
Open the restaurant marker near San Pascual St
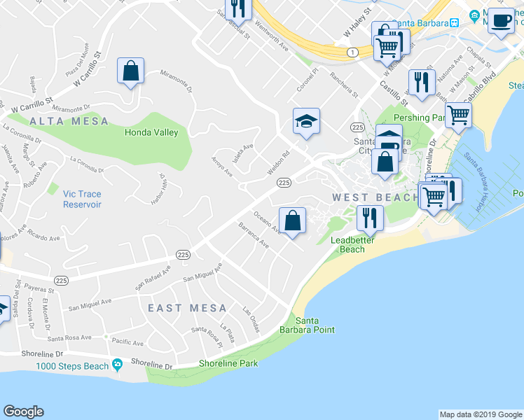[x=239, y=10]
